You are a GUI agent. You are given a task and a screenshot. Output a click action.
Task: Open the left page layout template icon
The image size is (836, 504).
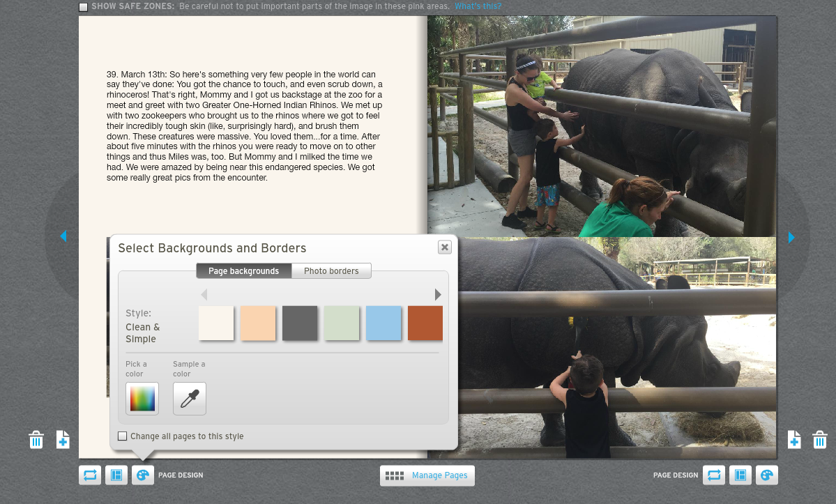[116, 475]
